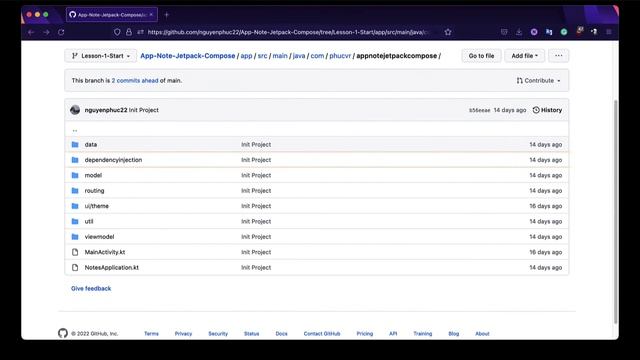Open the dependencyinjection folder
Viewport: 640px width, 360px height.
113,160
